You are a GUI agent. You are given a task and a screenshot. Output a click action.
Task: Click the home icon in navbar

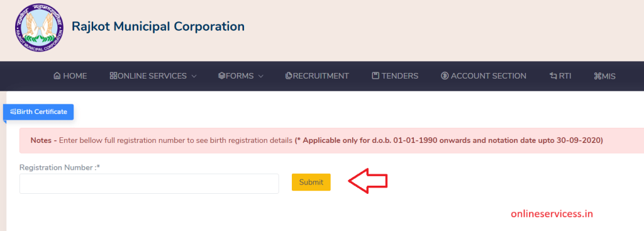(57, 76)
